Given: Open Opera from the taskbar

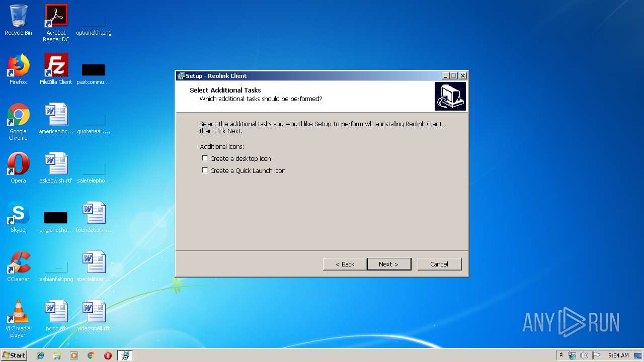Looking at the screenshot, I should pos(108,355).
